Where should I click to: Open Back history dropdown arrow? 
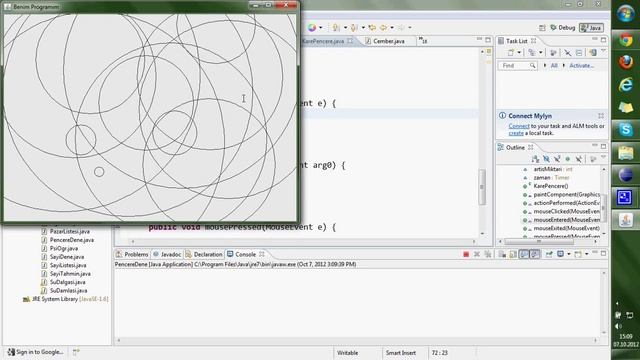point(392,28)
